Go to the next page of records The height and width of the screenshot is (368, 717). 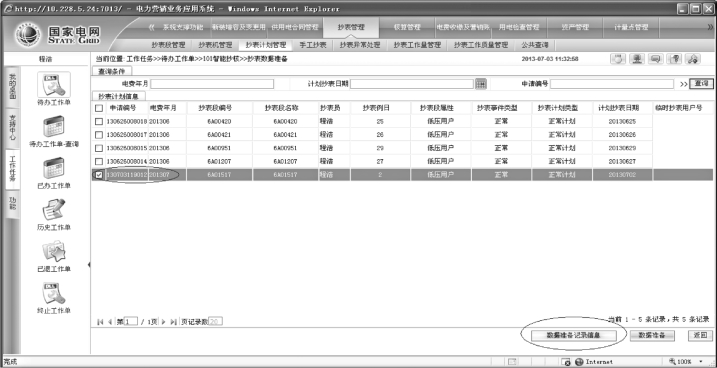click(x=163, y=322)
